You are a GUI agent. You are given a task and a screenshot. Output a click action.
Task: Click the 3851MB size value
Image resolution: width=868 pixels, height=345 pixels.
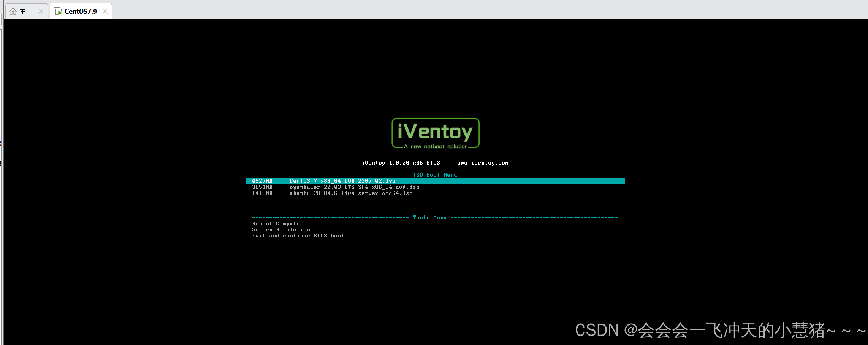(x=262, y=187)
